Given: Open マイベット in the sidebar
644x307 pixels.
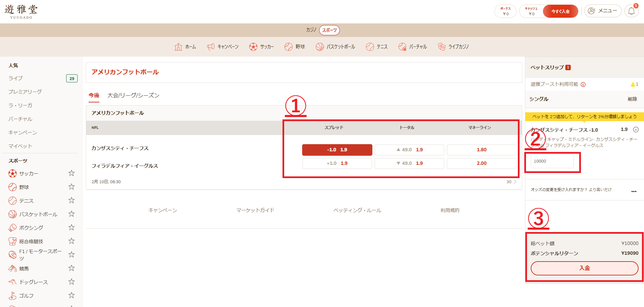Looking at the screenshot, I should point(20,146).
